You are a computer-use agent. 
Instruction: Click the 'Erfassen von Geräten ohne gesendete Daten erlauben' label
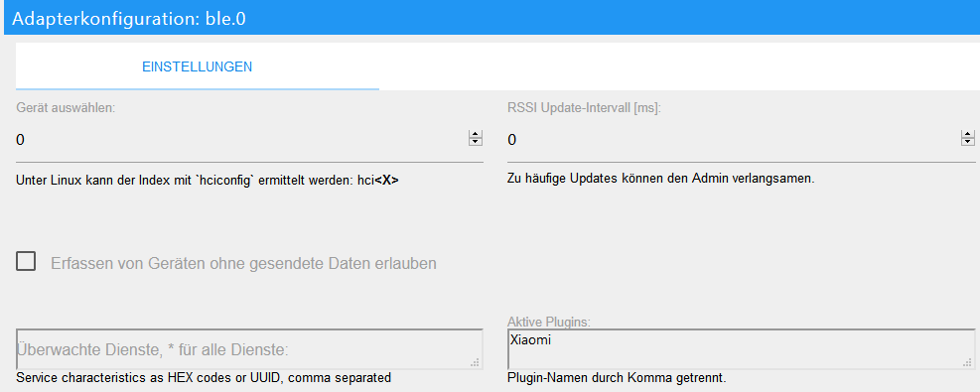coord(243,263)
